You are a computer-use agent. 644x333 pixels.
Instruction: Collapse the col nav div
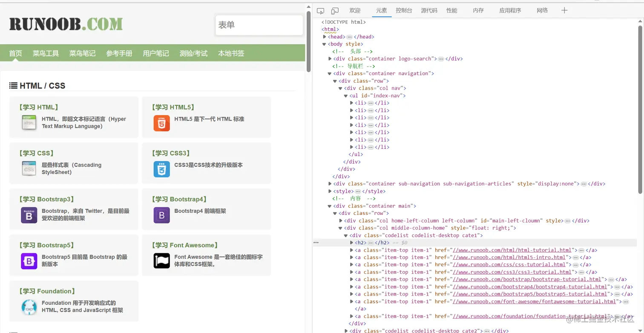tap(341, 88)
